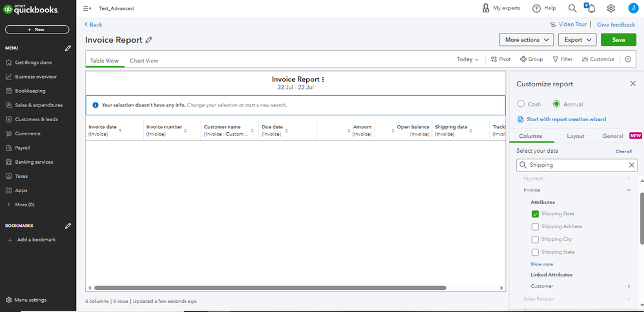Click Give feedback link
The height and width of the screenshot is (312, 644).
(x=616, y=24)
